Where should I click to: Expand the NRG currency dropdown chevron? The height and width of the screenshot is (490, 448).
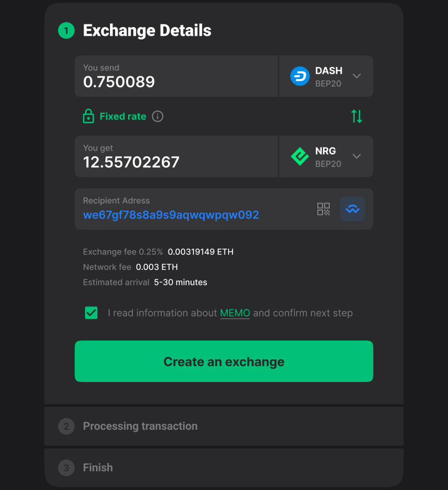tap(357, 156)
